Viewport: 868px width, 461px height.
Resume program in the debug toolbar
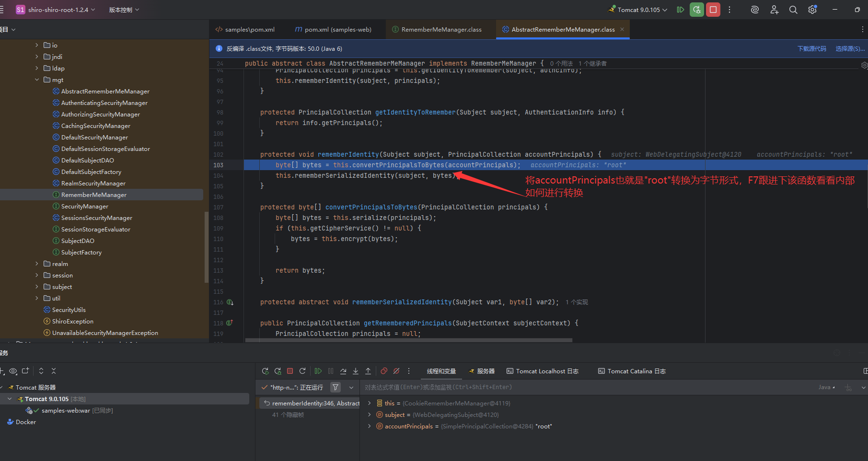[318, 371]
